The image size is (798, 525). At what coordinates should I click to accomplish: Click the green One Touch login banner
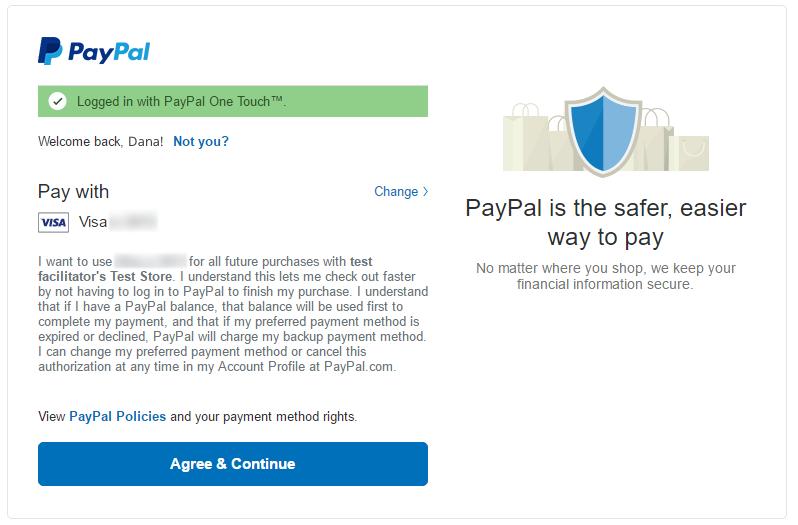(233, 101)
